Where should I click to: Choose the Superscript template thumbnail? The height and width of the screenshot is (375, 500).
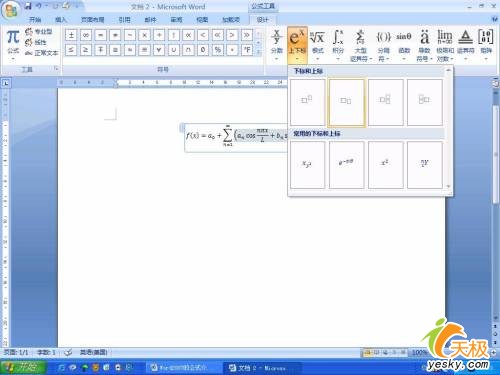(x=307, y=102)
